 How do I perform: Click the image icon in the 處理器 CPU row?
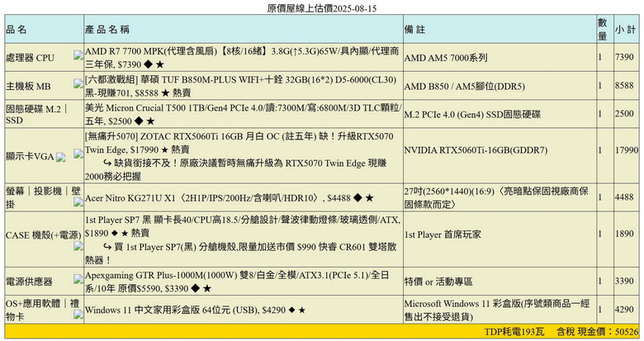pos(78,55)
